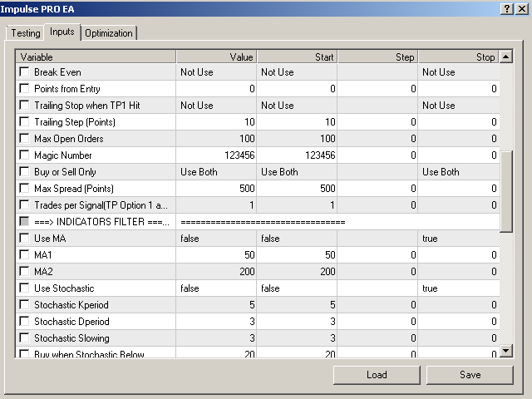Enable Max Open Orders optimization checkbox
532x399 pixels.
[x=24, y=139]
